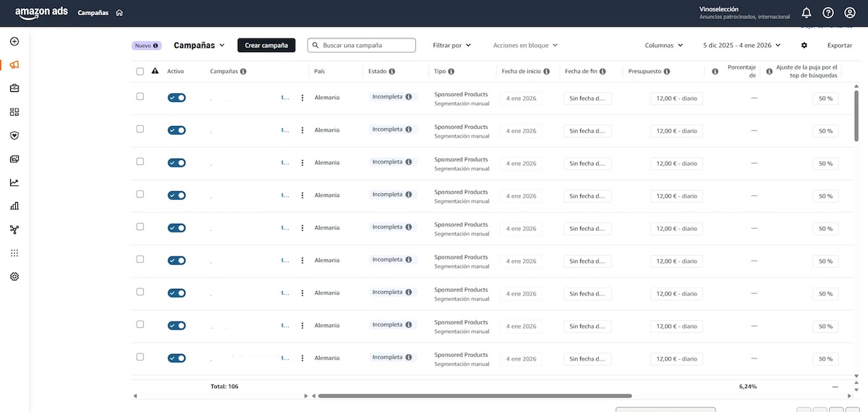Viewport: 868px width, 412px height.
Task: Open the date range 5 dic 2025 selector
Action: (742, 45)
